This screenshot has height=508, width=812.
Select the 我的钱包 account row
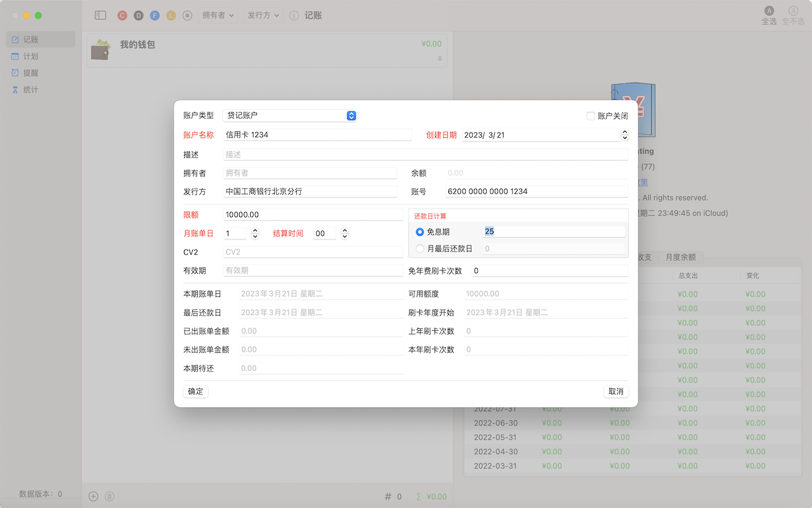(x=266, y=50)
